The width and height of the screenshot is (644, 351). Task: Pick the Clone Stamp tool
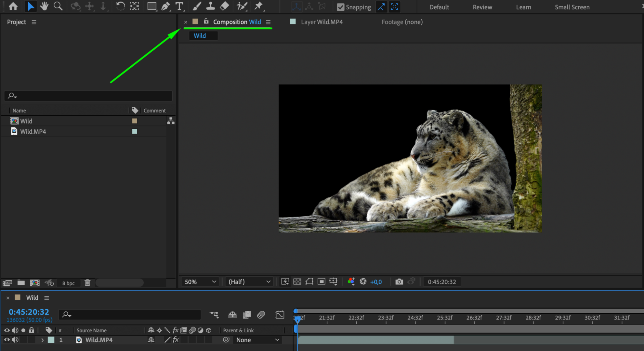click(210, 6)
